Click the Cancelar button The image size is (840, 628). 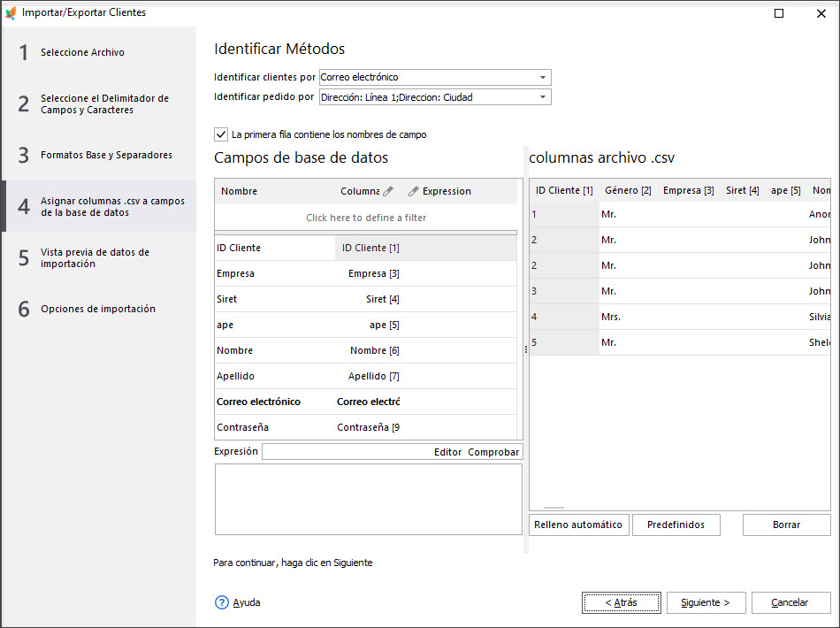[790, 602]
